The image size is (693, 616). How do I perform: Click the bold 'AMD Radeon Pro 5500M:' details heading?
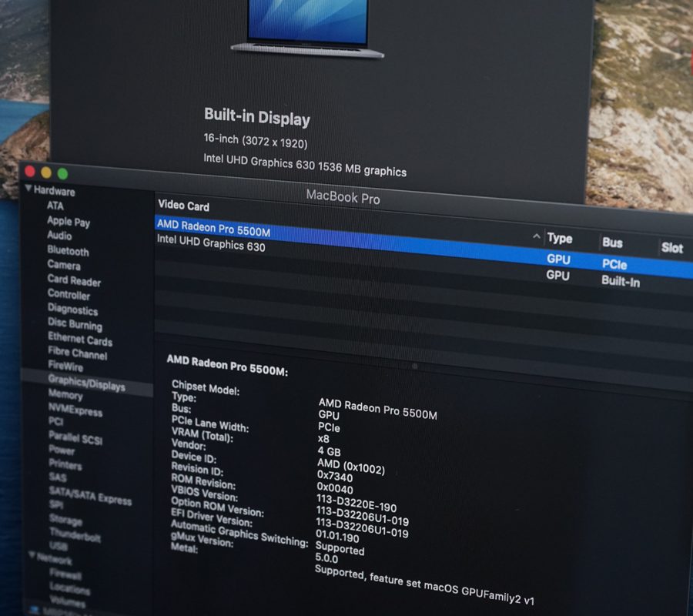227,366
